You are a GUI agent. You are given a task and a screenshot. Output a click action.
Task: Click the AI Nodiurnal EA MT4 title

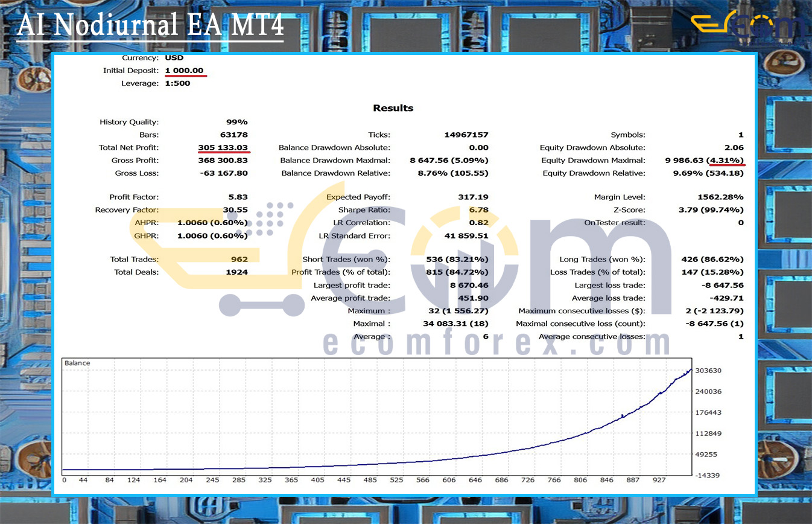click(150, 26)
